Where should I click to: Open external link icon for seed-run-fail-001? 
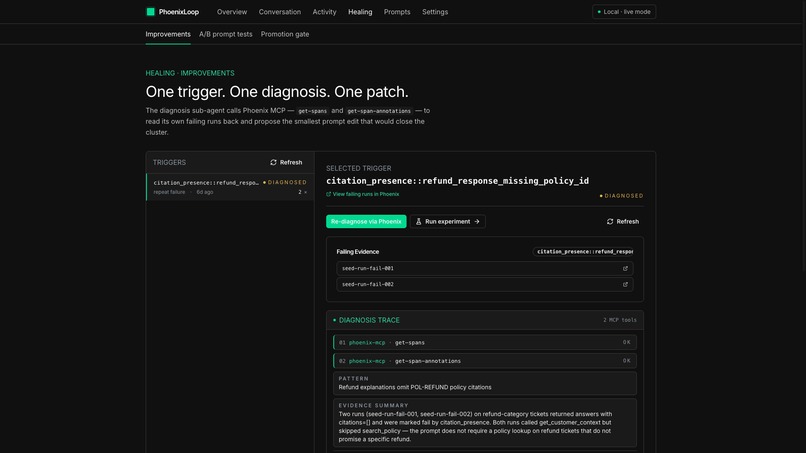(625, 268)
